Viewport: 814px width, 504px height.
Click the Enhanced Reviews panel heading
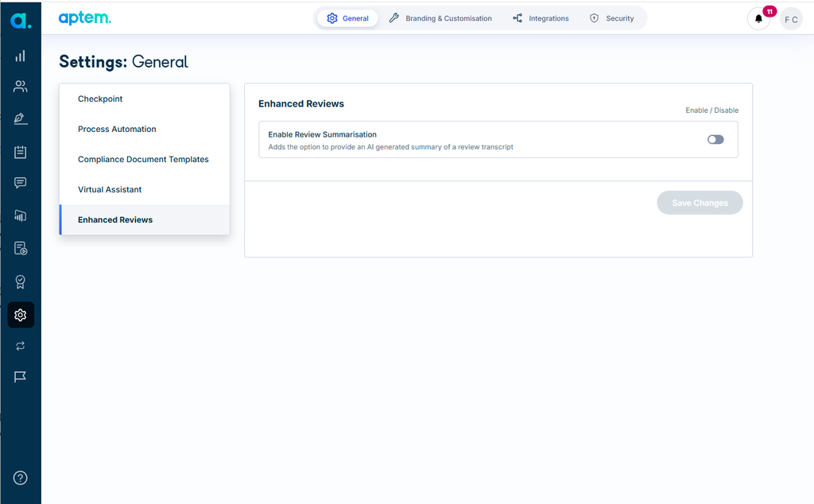[x=301, y=104]
